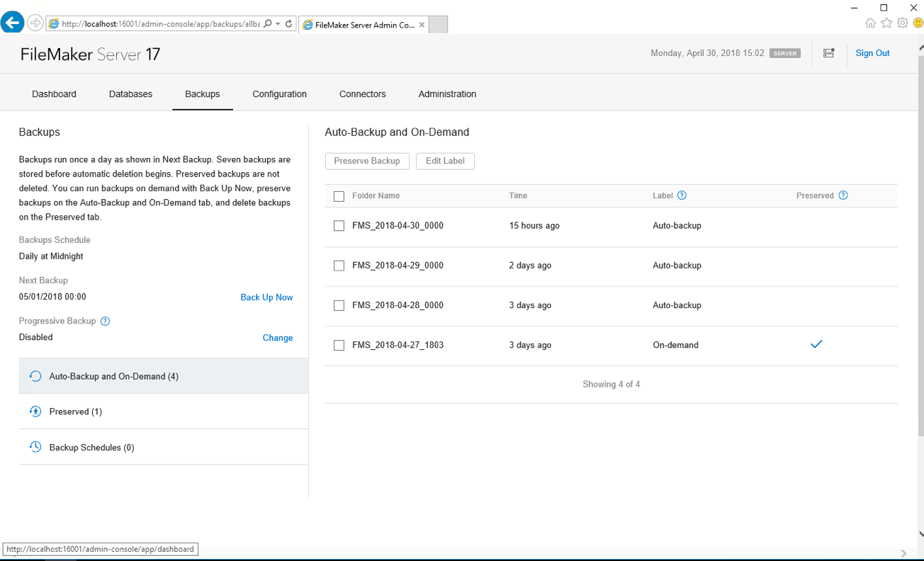The height and width of the screenshot is (561, 924).
Task: Go to the Configuration tab
Action: 279,94
